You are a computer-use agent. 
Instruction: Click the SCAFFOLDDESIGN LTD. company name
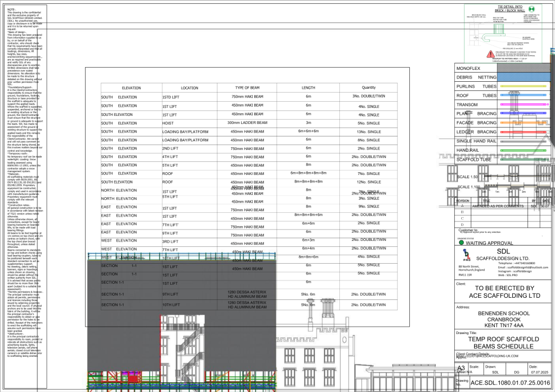(502, 258)
